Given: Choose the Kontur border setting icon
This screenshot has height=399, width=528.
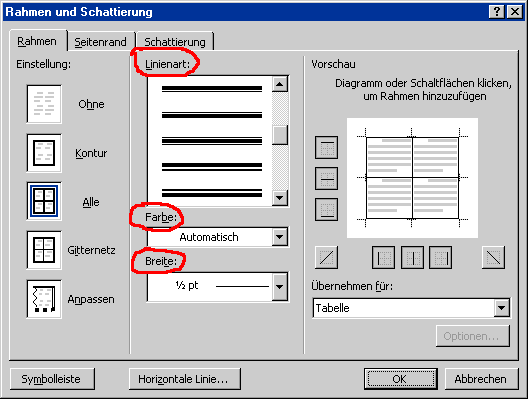Looking at the screenshot, I should tap(44, 153).
